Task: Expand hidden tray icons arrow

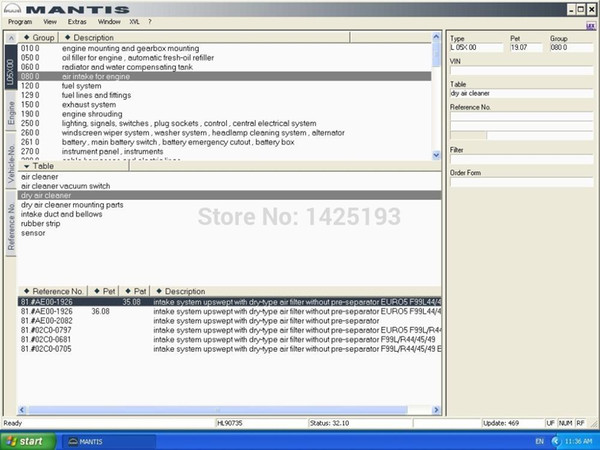Action: coord(556,442)
